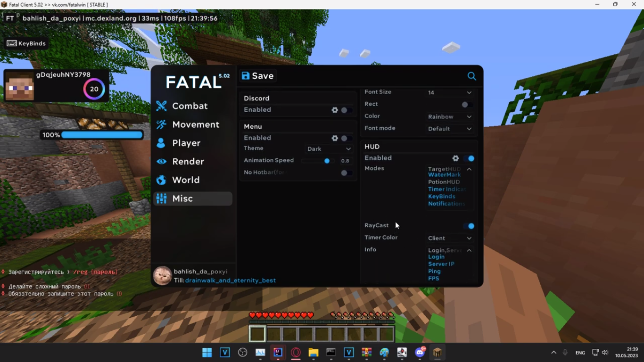Image resolution: width=644 pixels, height=362 pixels.
Task: Select the first hotbar slot
Action: pyautogui.click(x=257, y=334)
